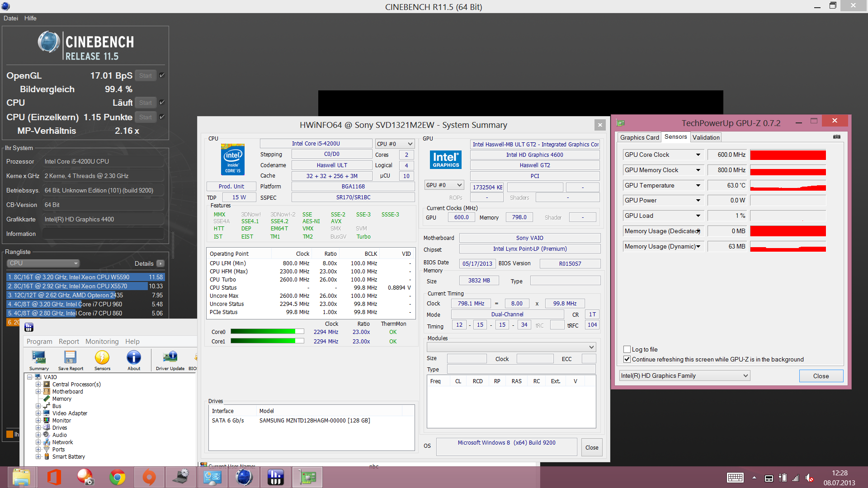Screen dimensions: 868x488
Task: Switch to HWiNFO via taskbar icon
Action: pyautogui.click(x=275, y=478)
